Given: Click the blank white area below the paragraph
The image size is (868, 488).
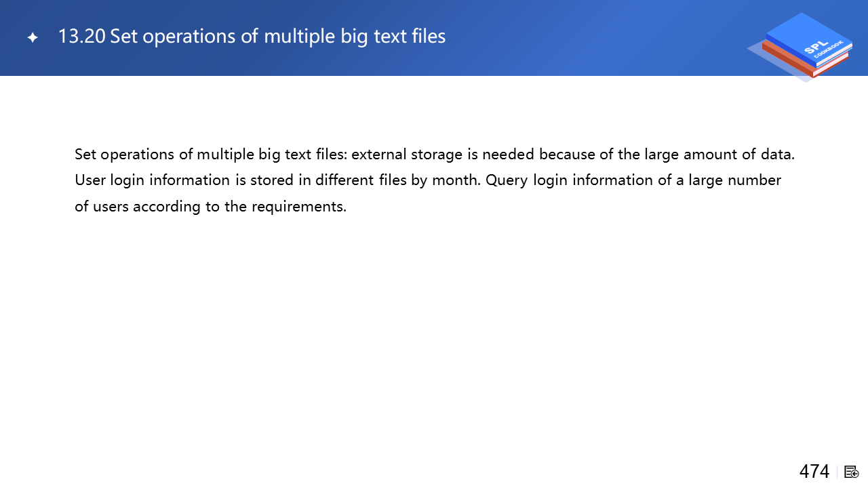Looking at the screenshot, I should 434,339.
